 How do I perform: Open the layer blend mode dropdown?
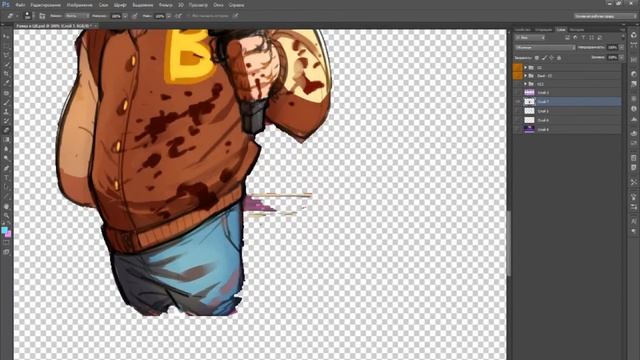pyautogui.click(x=544, y=48)
